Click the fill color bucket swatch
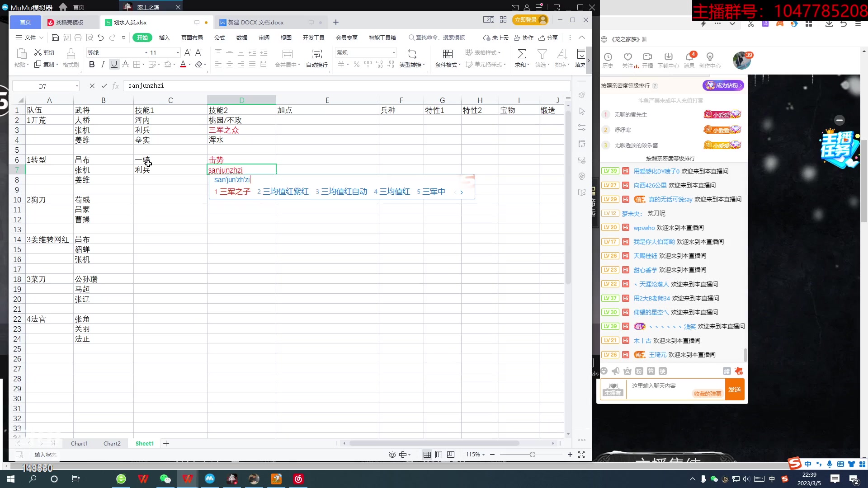 click(168, 65)
